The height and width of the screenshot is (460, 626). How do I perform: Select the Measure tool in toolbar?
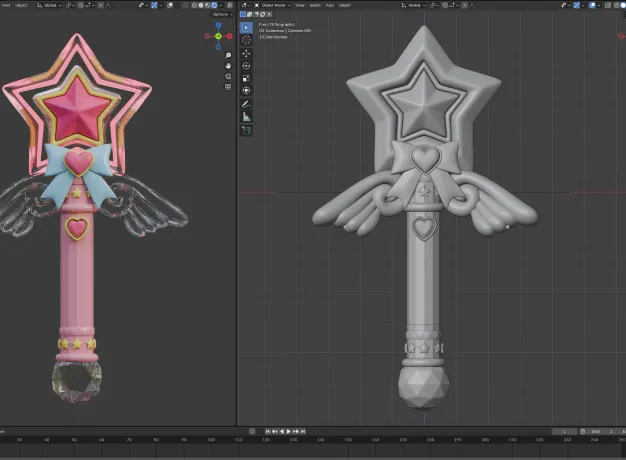coord(246,117)
